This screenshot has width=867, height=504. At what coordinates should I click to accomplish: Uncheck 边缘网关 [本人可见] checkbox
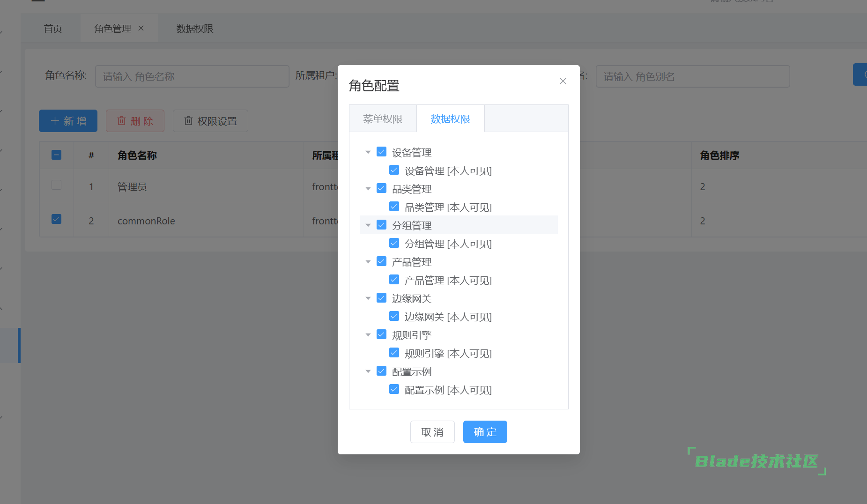(x=394, y=316)
